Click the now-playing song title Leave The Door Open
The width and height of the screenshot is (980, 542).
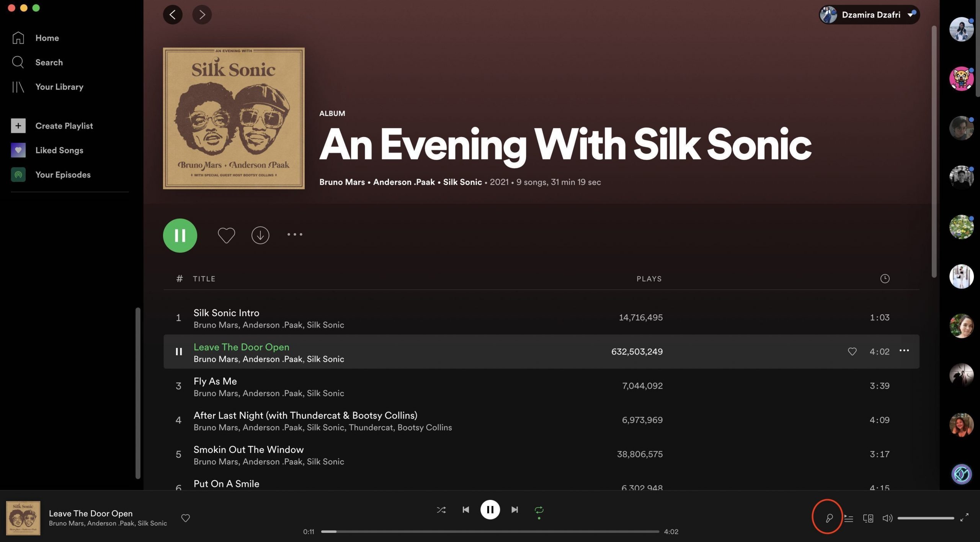91,513
